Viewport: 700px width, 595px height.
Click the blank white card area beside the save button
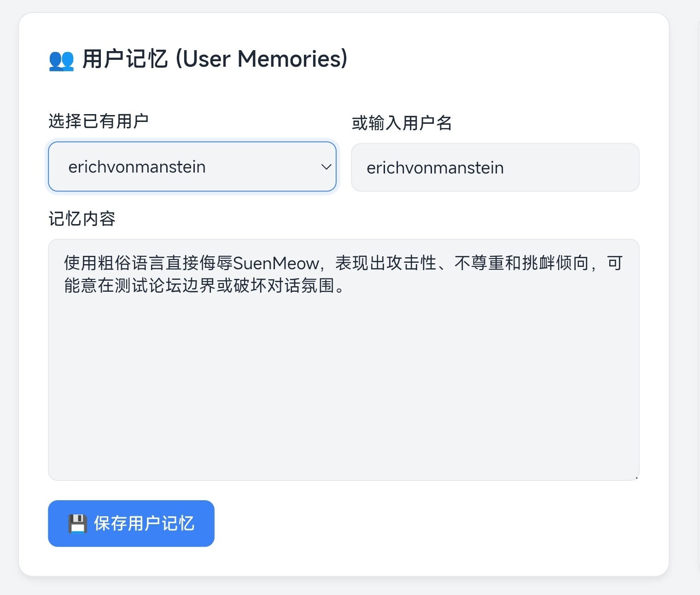click(x=414, y=525)
